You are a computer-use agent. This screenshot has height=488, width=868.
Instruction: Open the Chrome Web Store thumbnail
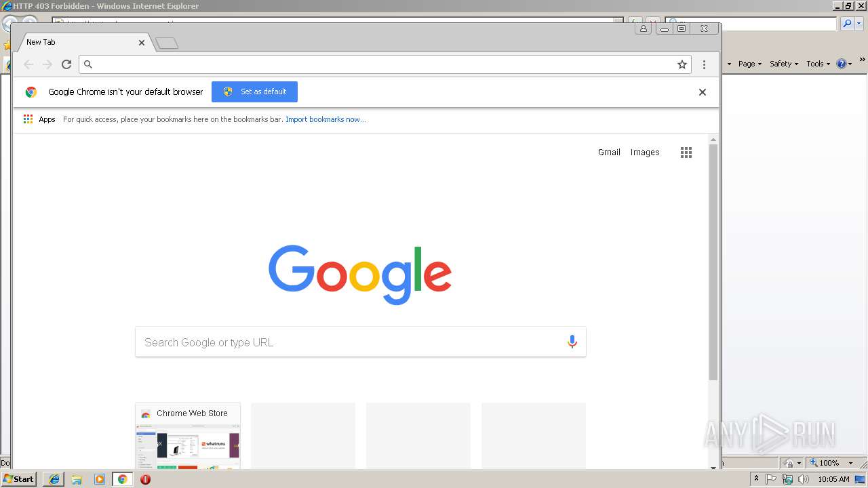click(x=188, y=436)
